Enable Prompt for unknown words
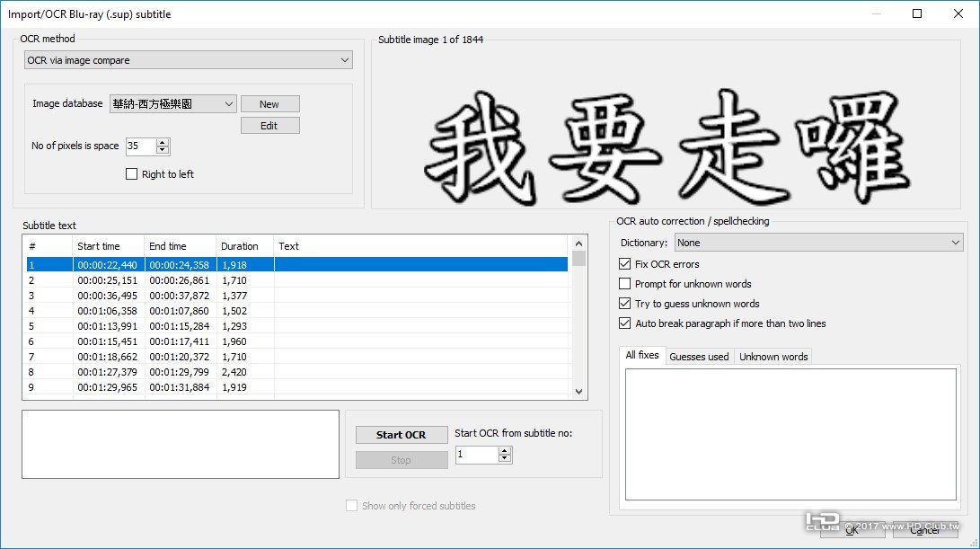The width and height of the screenshot is (980, 549). [x=624, y=284]
